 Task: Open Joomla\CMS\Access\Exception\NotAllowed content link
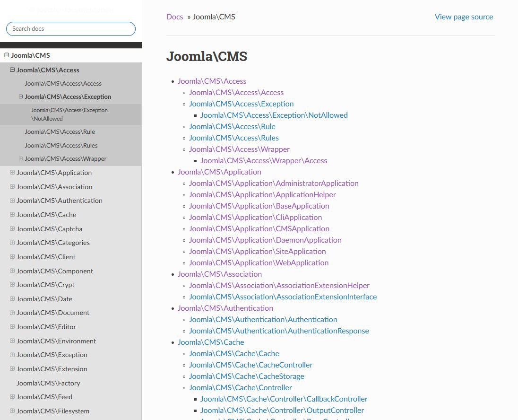(274, 115)
